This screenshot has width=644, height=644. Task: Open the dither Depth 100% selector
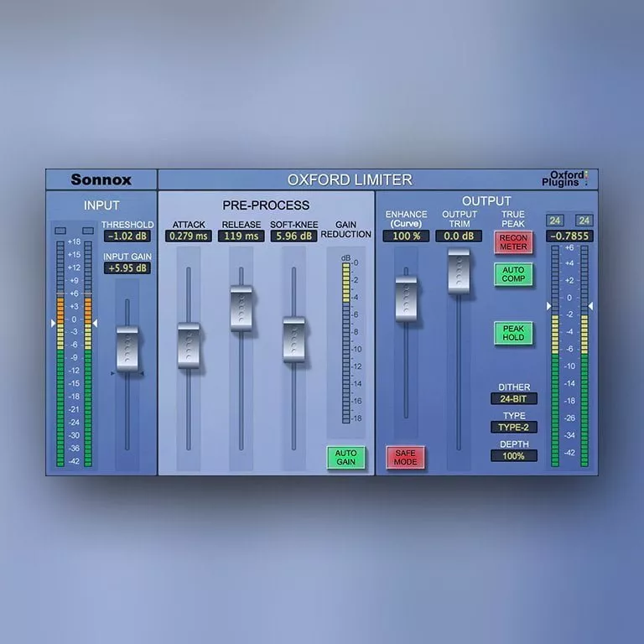(513, 455)
